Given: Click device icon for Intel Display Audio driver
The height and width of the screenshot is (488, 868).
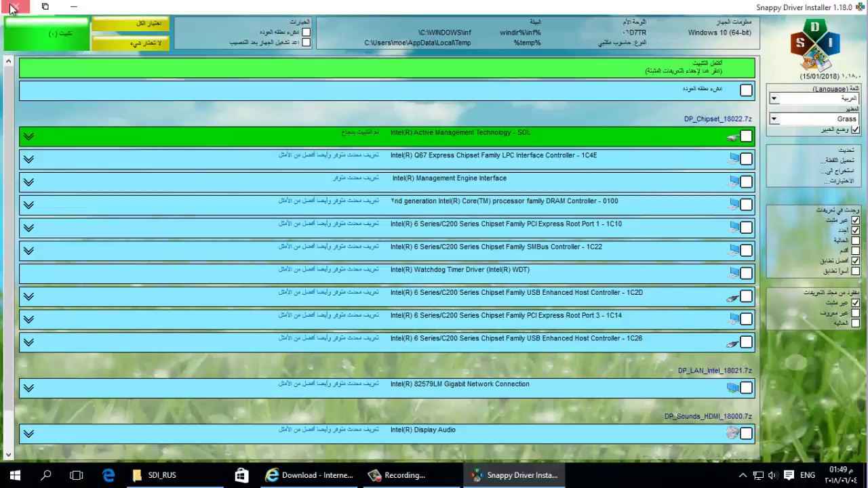Looking at the screenshot, I should (x=732, y=432).
